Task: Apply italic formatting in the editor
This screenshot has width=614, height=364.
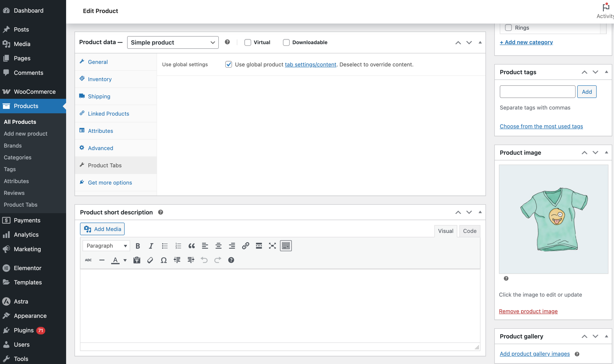Action: click(x=151, y=246)
